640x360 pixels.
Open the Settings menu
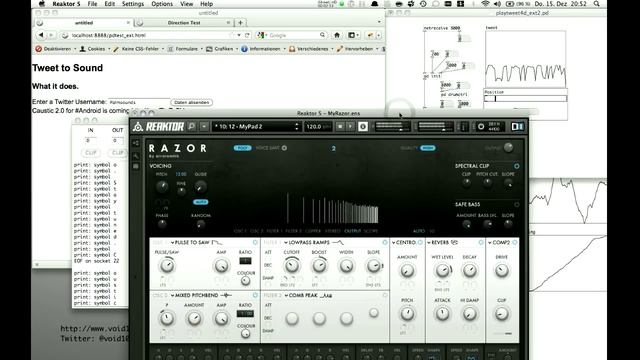click(x=133, y=4)
